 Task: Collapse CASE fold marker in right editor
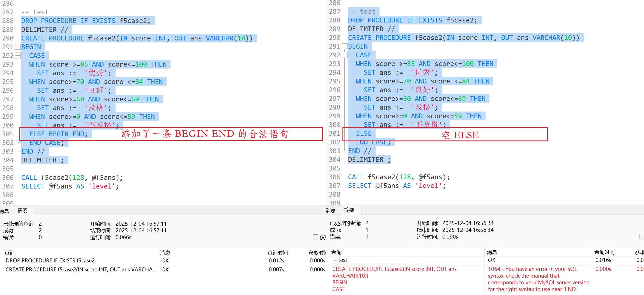tap(344, 55)
